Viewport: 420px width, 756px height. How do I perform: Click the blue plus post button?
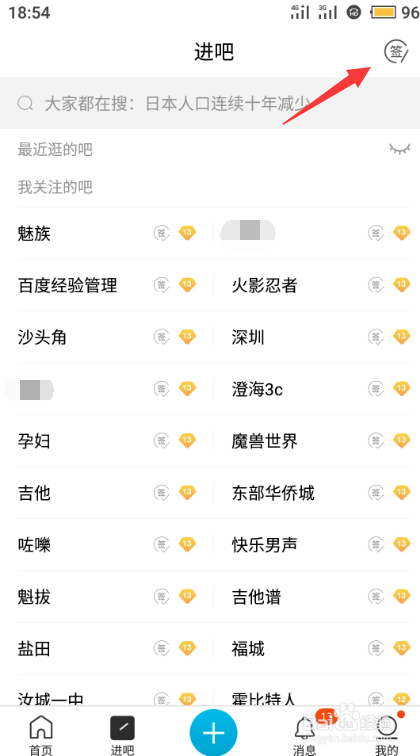(214, 733)
